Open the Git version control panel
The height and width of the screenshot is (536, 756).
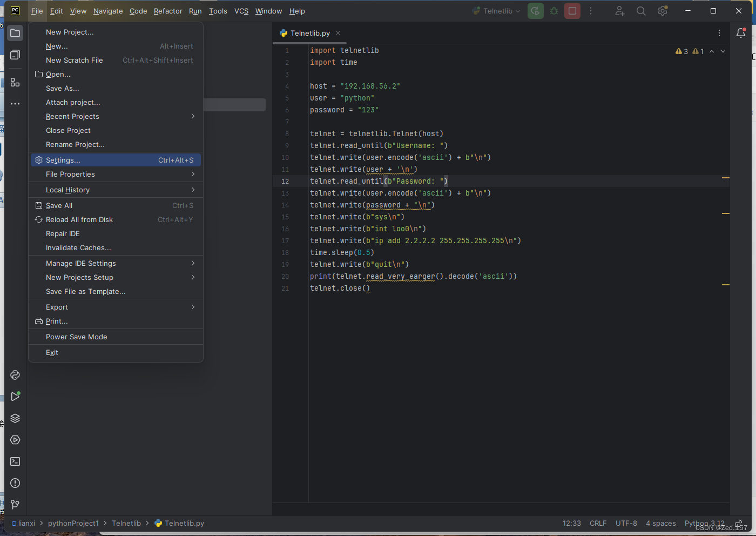[x=15, y=504]
